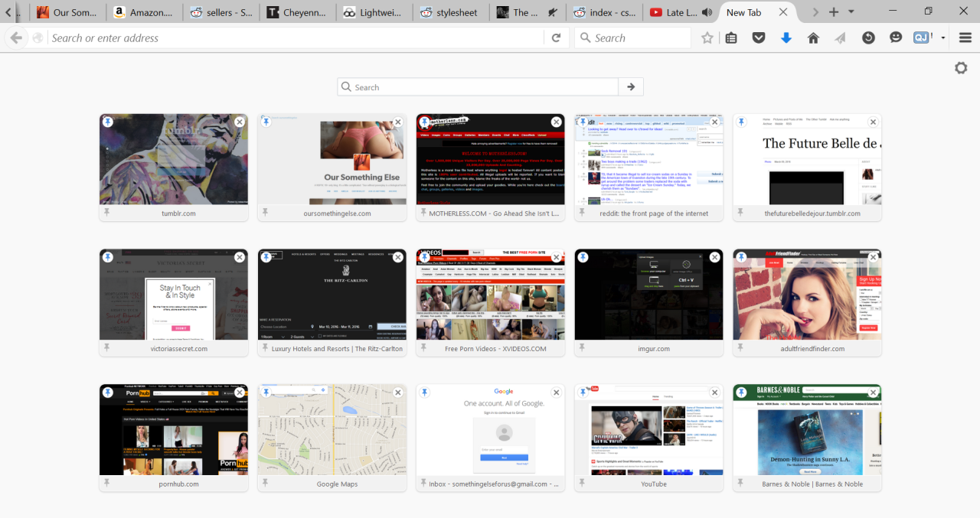Switch to the 'Amazon...' tab
Viewport: 980px width, 518px height.
pyautogui.click(x=144, y=12)
